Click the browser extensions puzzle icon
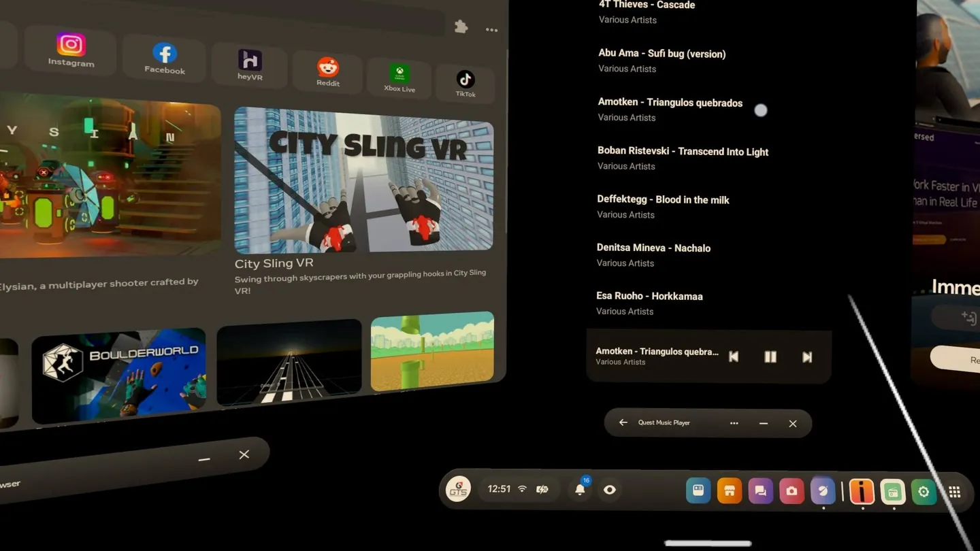Image resolution: width=980 pixels, height=551 pixels. coord(461,27)
